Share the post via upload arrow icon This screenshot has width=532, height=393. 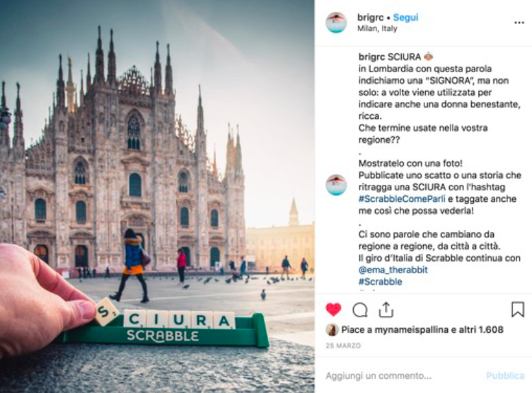point(386,309)
